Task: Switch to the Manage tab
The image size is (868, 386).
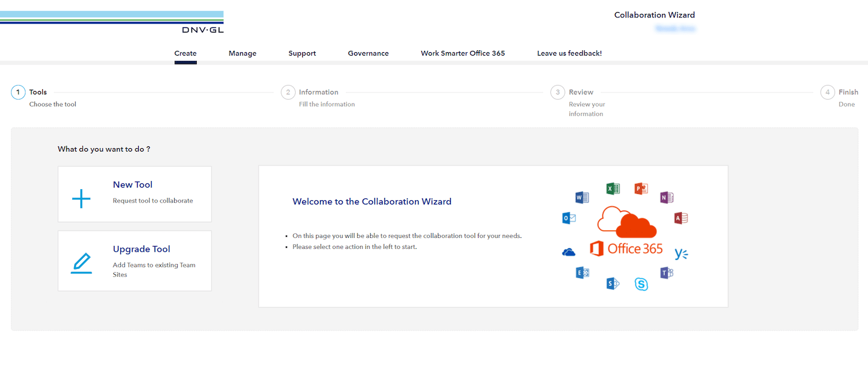Action: (242, 53)
